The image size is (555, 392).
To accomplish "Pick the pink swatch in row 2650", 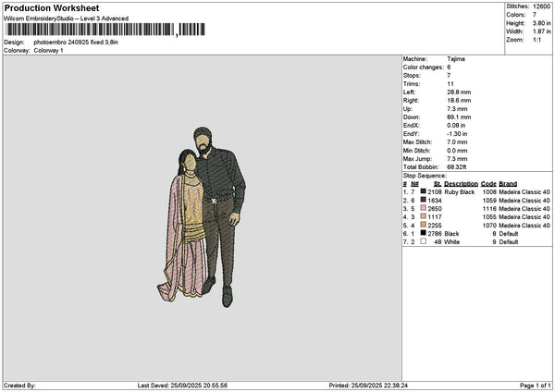I will click(x=423, y=208).
